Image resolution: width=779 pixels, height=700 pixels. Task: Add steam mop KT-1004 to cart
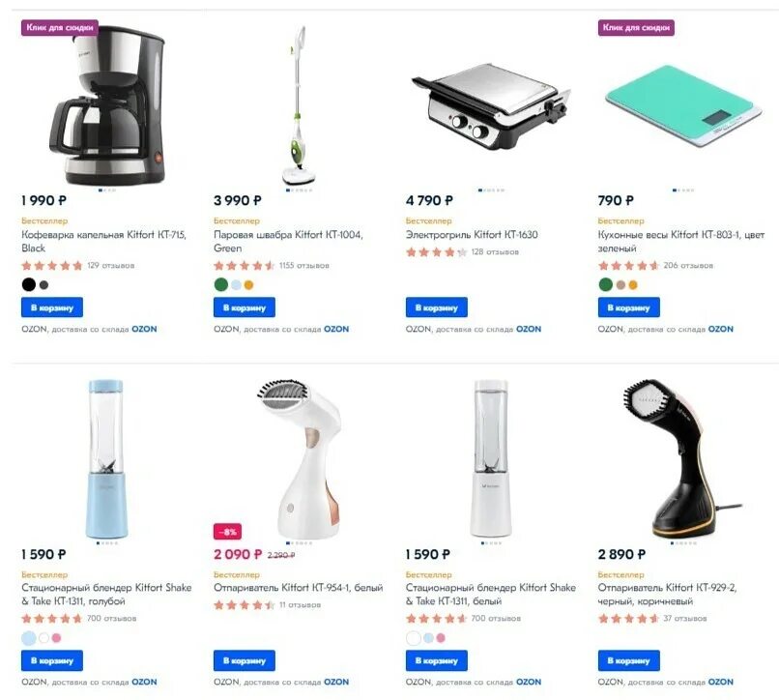[x=244, y=307]
